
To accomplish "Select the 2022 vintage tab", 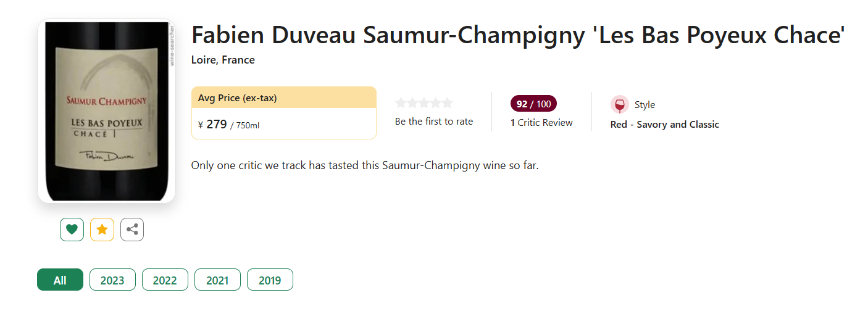I will 165,280.
